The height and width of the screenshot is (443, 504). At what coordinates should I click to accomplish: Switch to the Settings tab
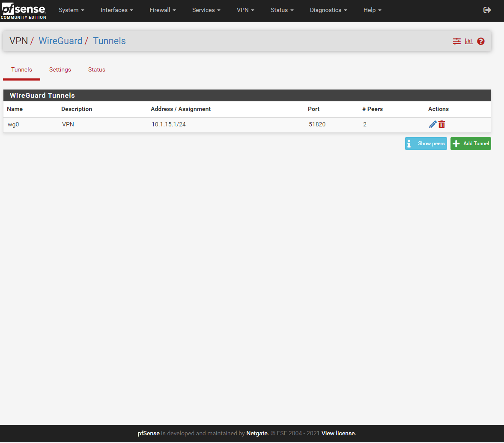coord(60,69)
